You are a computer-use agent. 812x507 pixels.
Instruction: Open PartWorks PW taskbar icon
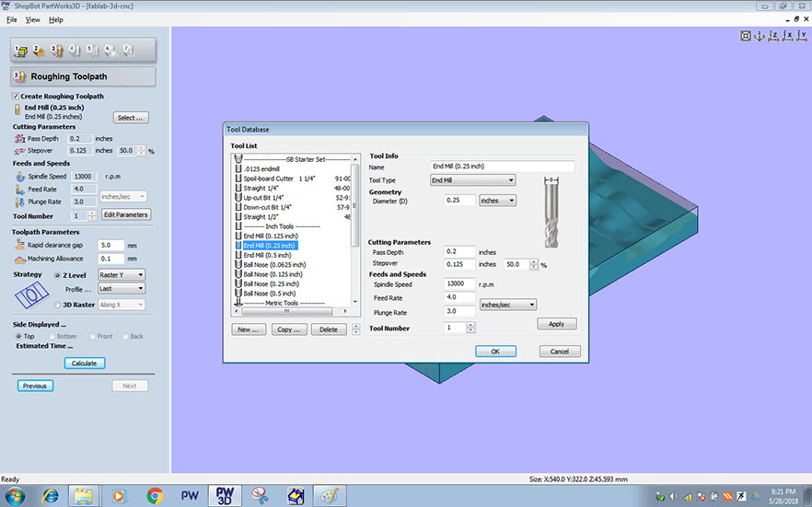(x=190, y=496)
